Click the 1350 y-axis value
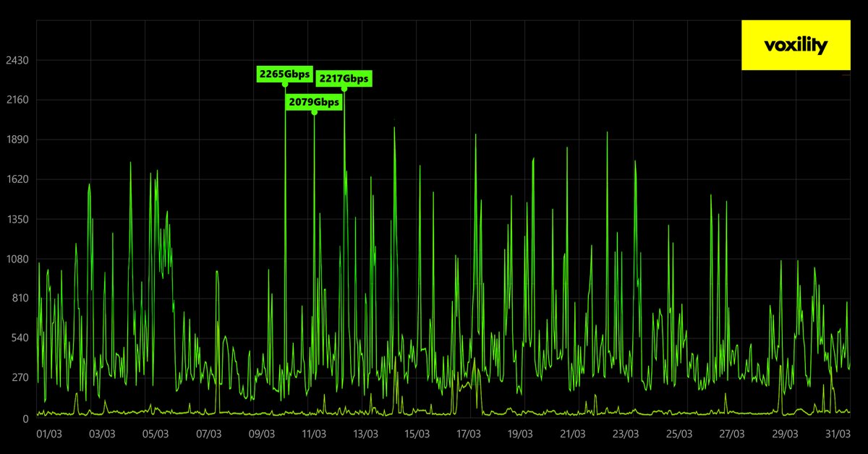Viewport: 868px width, 454px height. pyautogui.click(x=16, y=219)
